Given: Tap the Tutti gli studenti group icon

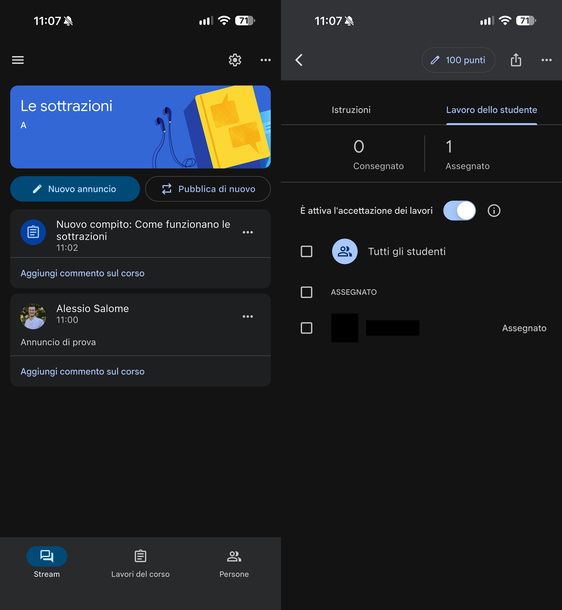Looking at the screenshot, I should pyautogui.click(x=345, y=251).
